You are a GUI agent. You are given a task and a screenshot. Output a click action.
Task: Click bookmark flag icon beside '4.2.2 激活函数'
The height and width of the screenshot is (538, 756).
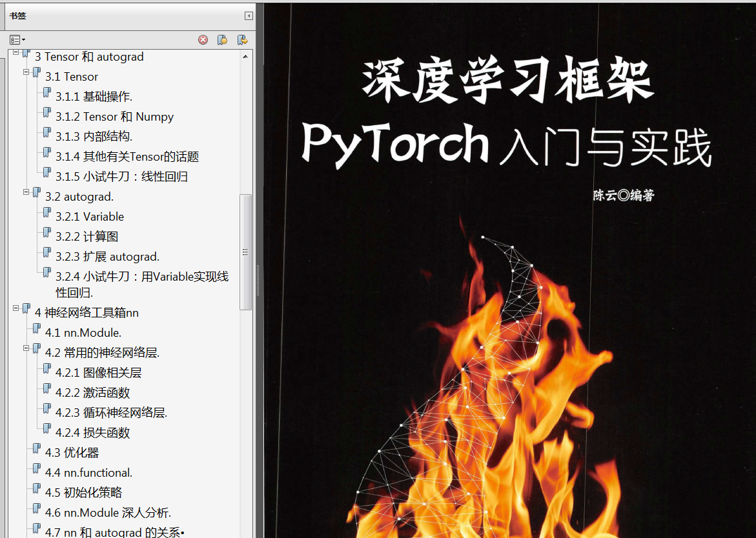pyautogui.click(x=46, y=389)
